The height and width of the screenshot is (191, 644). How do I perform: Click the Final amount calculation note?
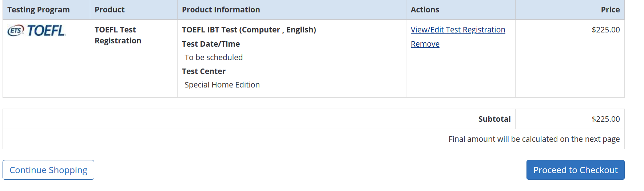pyautogui.click(x=534, y=139)
